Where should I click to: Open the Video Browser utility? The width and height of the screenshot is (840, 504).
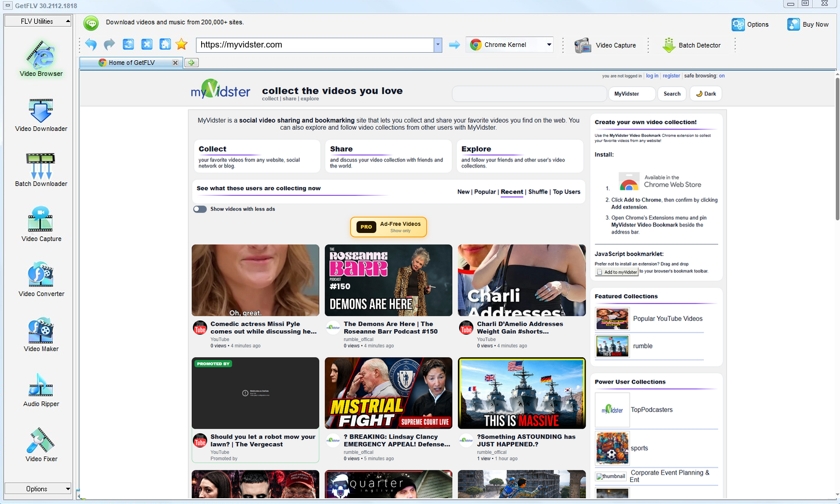coord(41,58)
